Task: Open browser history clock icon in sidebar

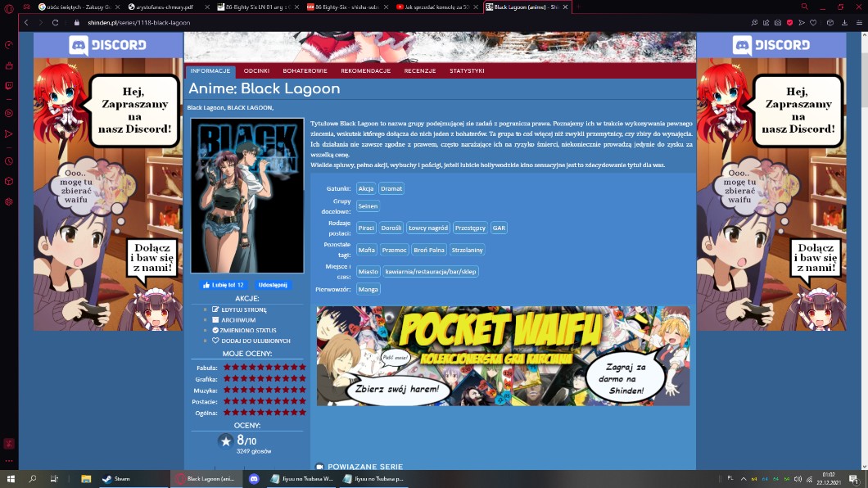Action: 9,161
